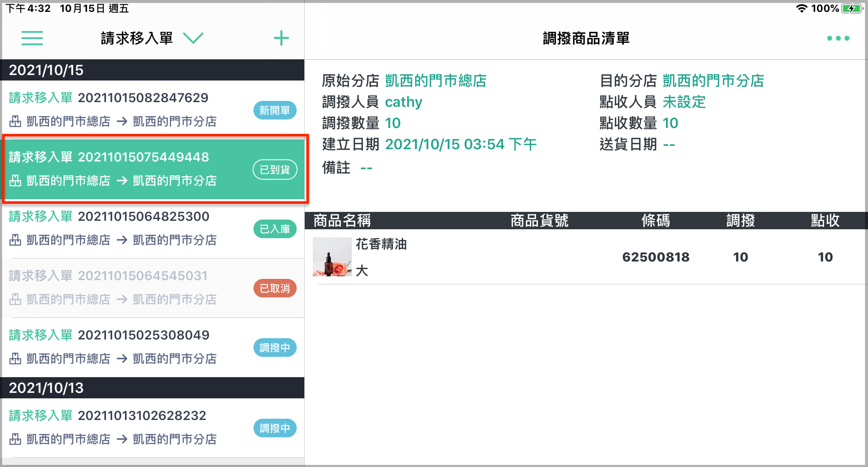Tap the 花香精油 product thumbnail

pyautogui.click(x=332, y=257)
